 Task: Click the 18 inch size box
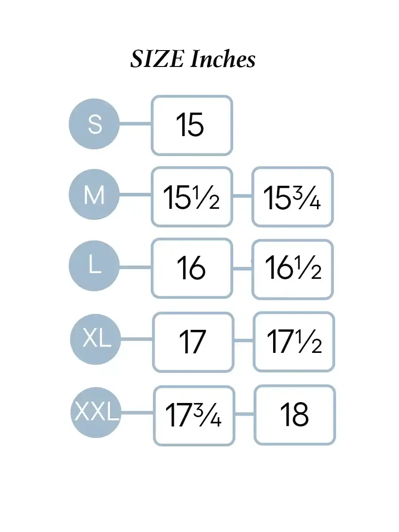click(295, 415)
